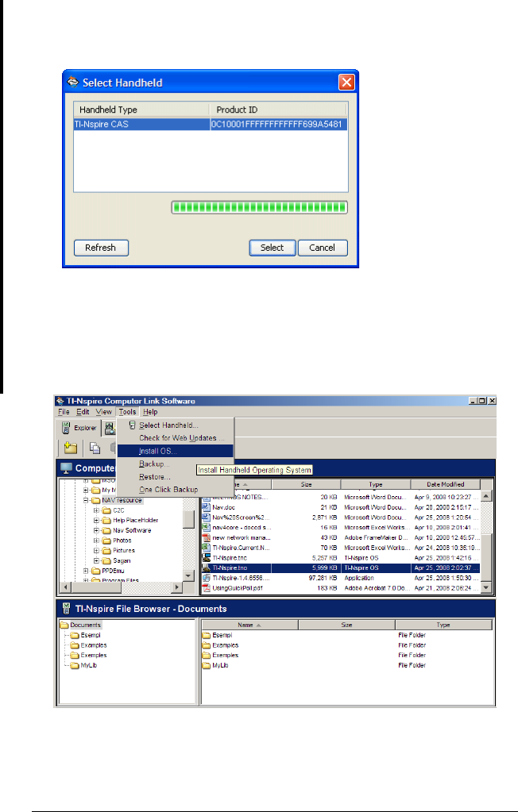Open the File menu

[x=64, y=412]
